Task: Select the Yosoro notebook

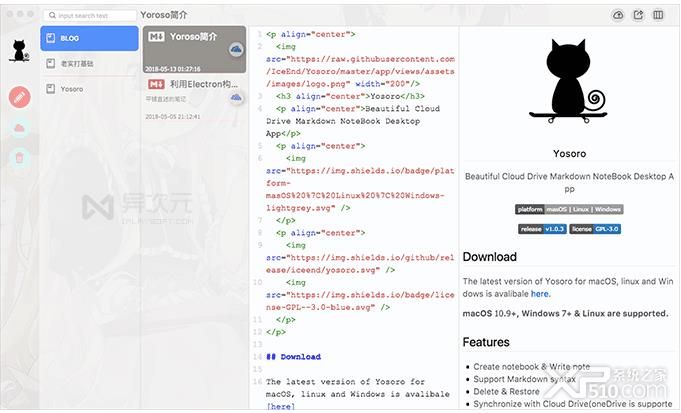Action: click(x=89, y=89)
